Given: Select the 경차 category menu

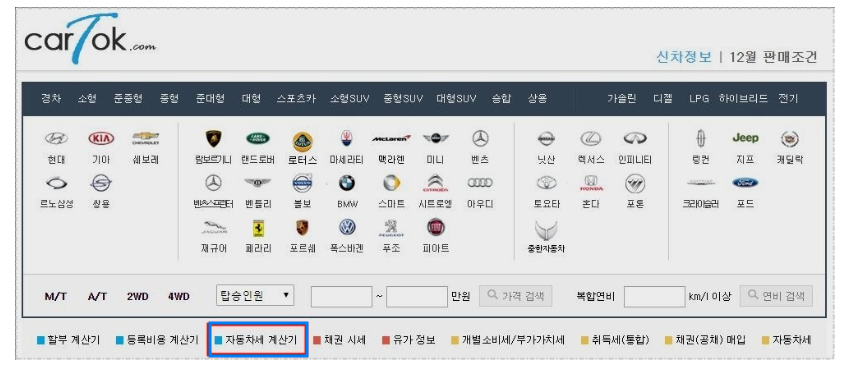Looking at the screenshot, I should (51, 99).
